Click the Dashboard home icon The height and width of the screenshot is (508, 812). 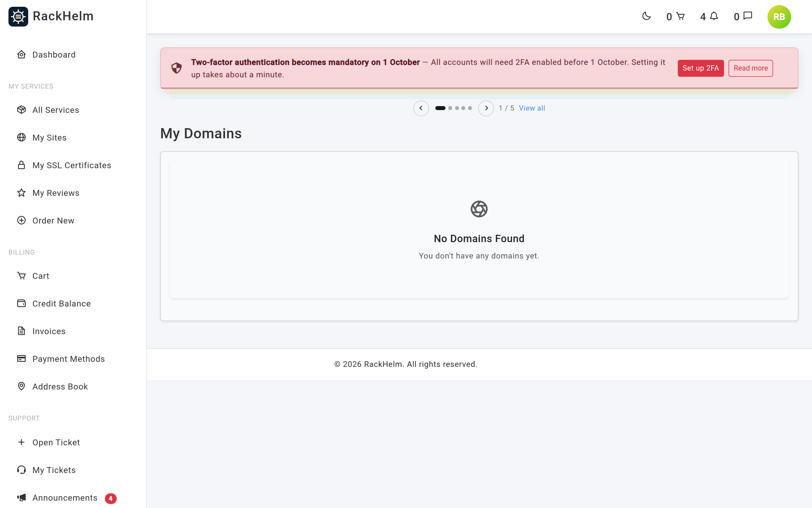(x=21, y=54)
